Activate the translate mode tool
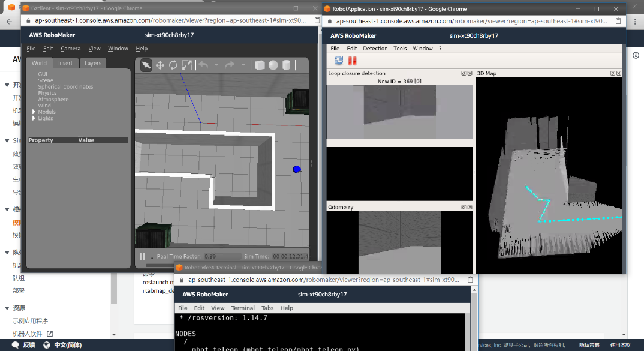The width and height of the screenshot is (644, 351). pos(160,65)
